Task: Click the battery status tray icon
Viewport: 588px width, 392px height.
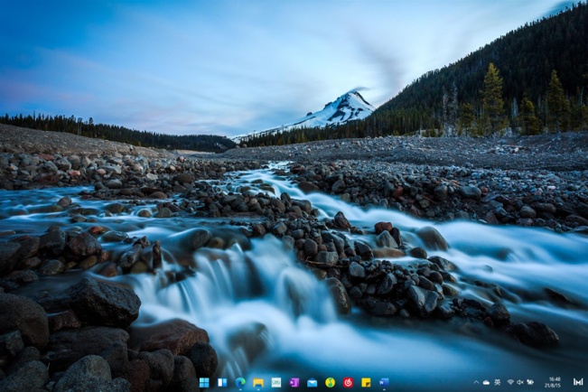Action: coord(530,382)
